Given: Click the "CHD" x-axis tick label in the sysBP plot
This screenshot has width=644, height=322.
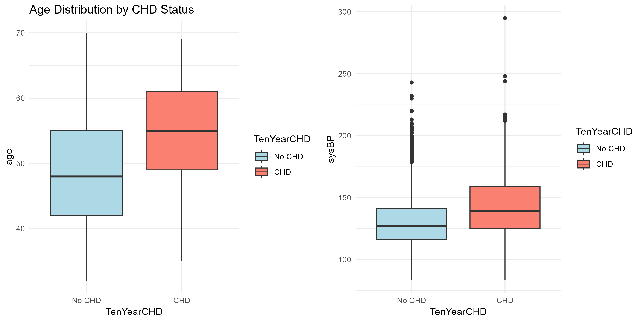Looking at the screenshot, I should coord(505,300).
